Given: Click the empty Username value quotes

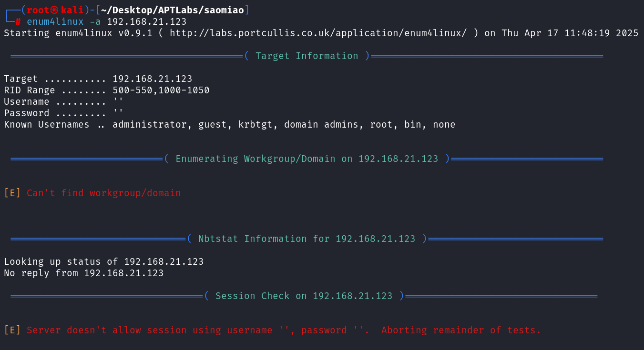Looking at the screenshot, I should pos(118,101).
